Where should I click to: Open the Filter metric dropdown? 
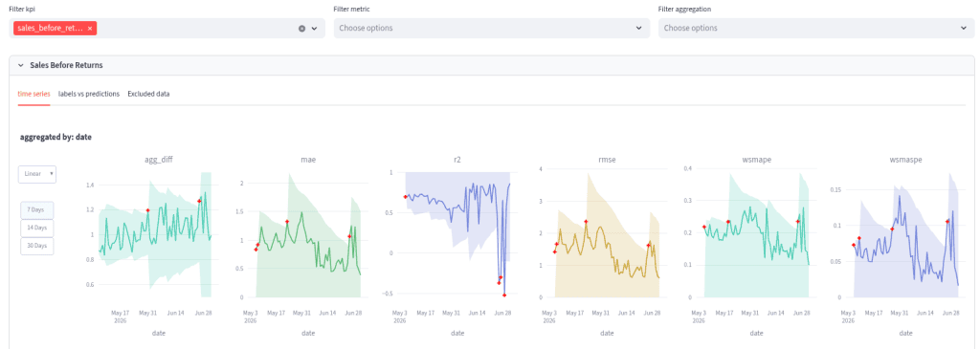pyautogui.click(x=491, y=28)
